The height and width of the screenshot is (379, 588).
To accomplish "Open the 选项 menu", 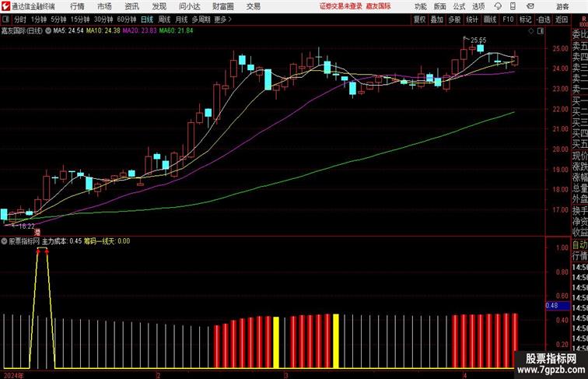I will pyautogui.click(x=478, y=6).
